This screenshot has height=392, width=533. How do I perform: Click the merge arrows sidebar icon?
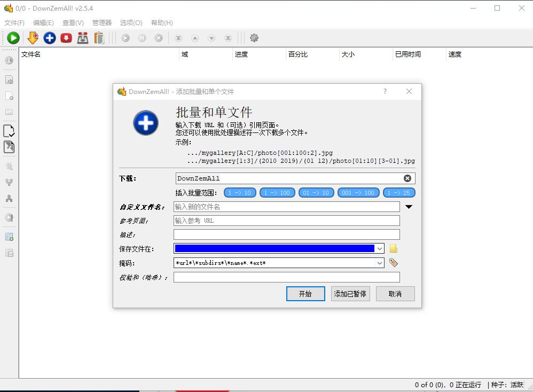[x=9, y=199]
